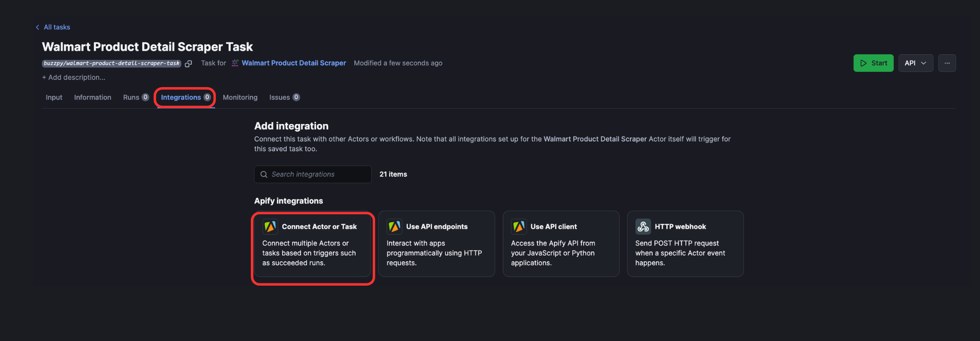Select the Integrations tab
The image size is (980, 341).
point(186,97)
